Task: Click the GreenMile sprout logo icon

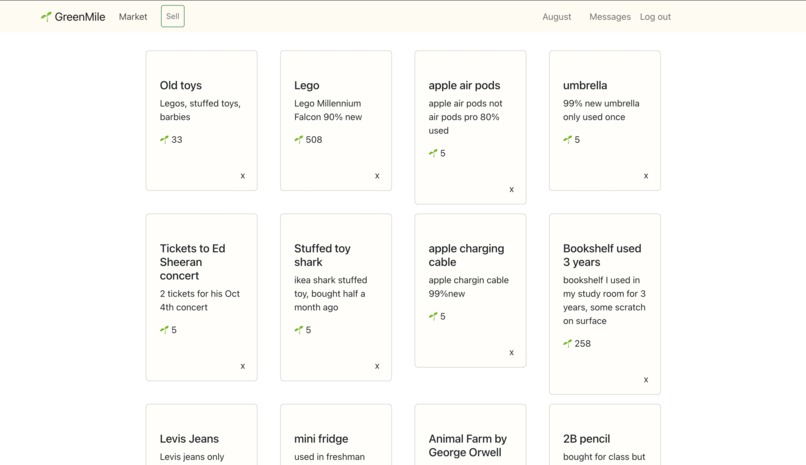Action: coord(46,17)
